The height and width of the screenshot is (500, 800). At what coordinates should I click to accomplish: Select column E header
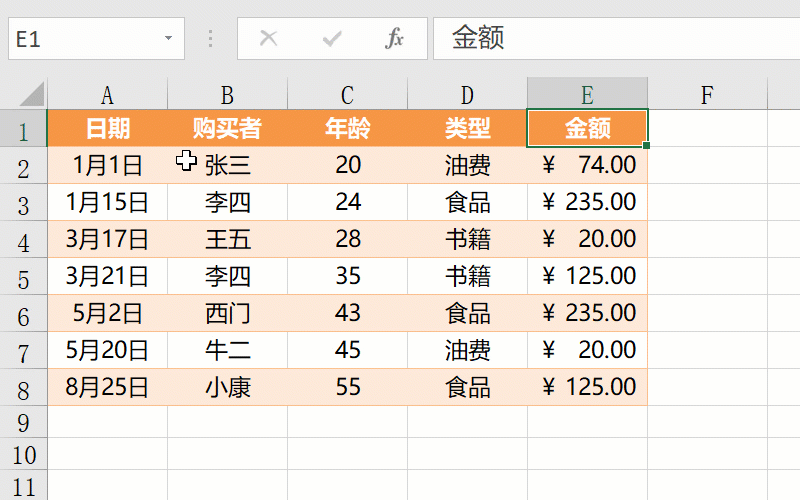587,94
